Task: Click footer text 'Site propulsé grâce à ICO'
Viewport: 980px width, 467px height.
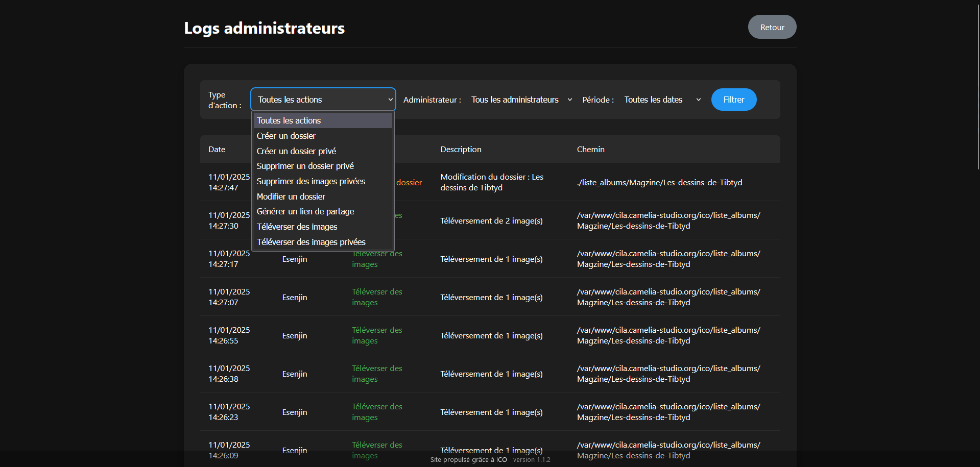Action: click(468, 460)
